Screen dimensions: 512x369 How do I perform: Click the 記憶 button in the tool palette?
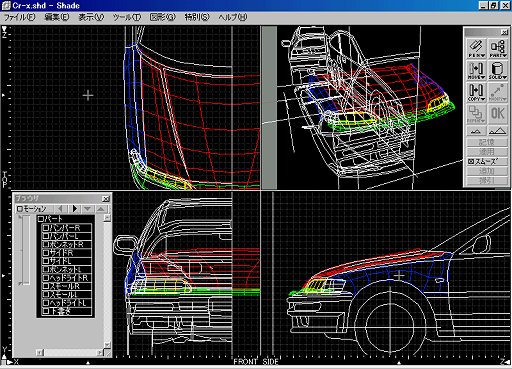487,142
